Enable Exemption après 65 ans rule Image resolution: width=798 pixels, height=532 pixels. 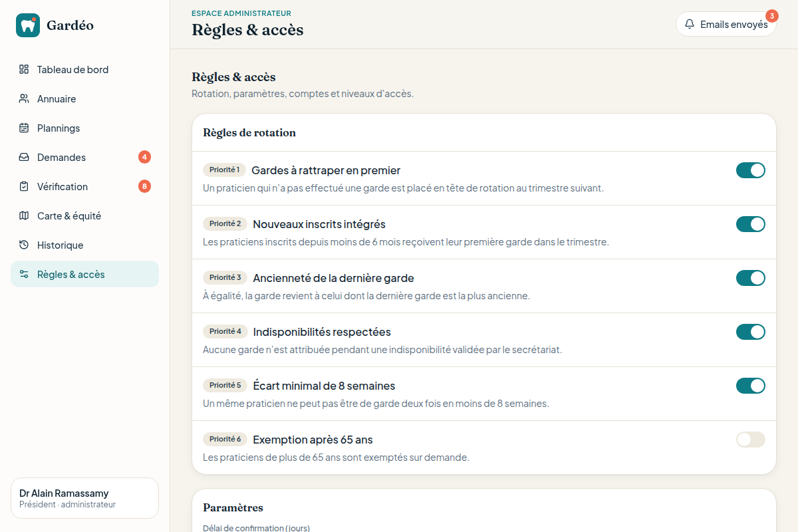pos(751,440)
